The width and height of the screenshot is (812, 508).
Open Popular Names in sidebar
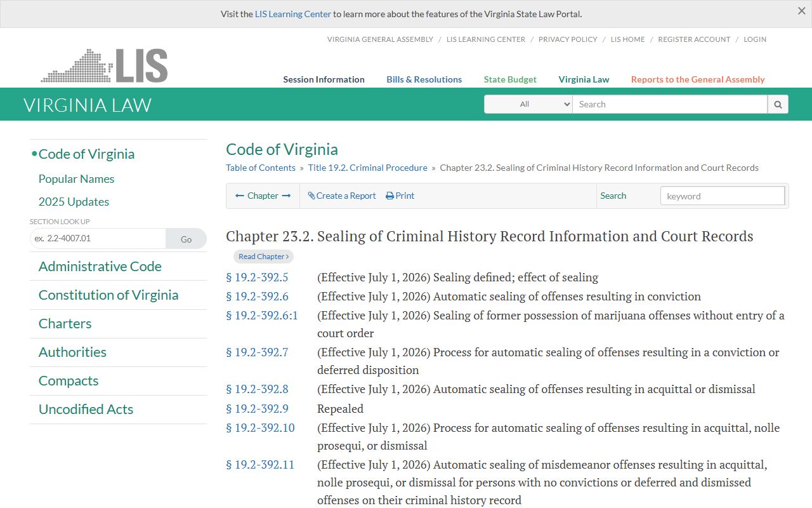click(76, 179)
